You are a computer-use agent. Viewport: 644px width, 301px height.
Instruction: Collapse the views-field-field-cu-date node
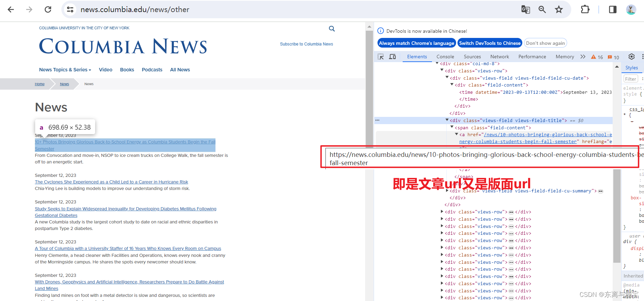pos(447,78)
